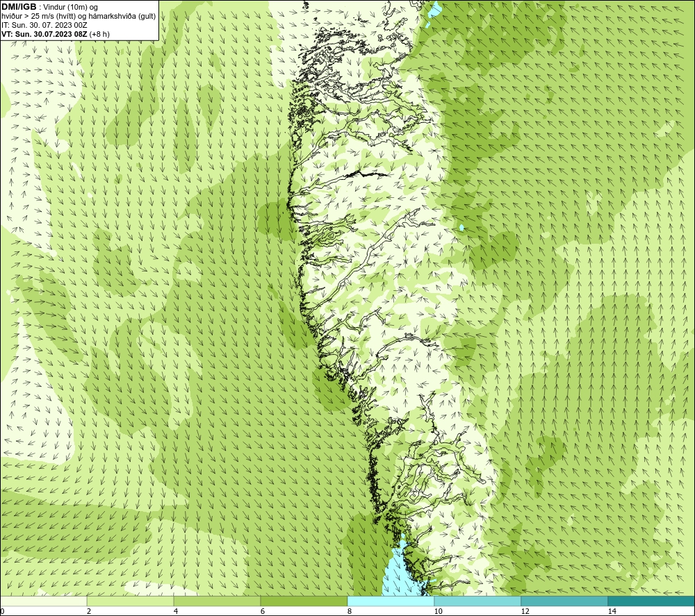This screenshot has width=695, height=616.
Task: Click the '12' scale tick label
Action: pos(525,611)
